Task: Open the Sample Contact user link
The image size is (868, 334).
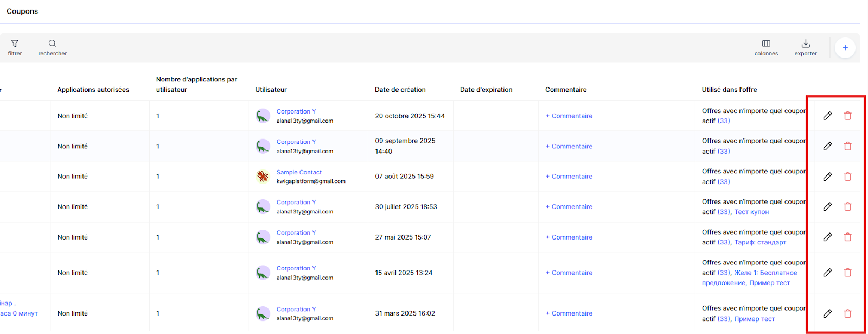Action: [x=299, y=172]
